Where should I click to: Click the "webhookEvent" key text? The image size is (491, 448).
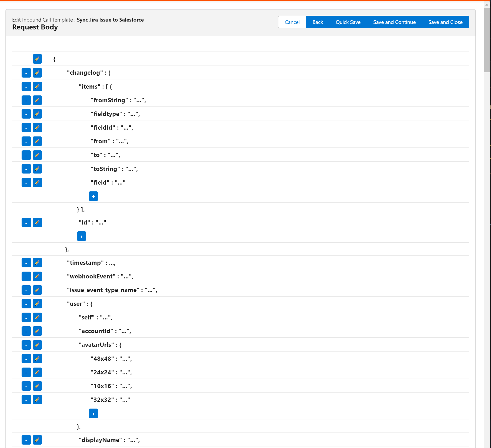click(91, 276)
